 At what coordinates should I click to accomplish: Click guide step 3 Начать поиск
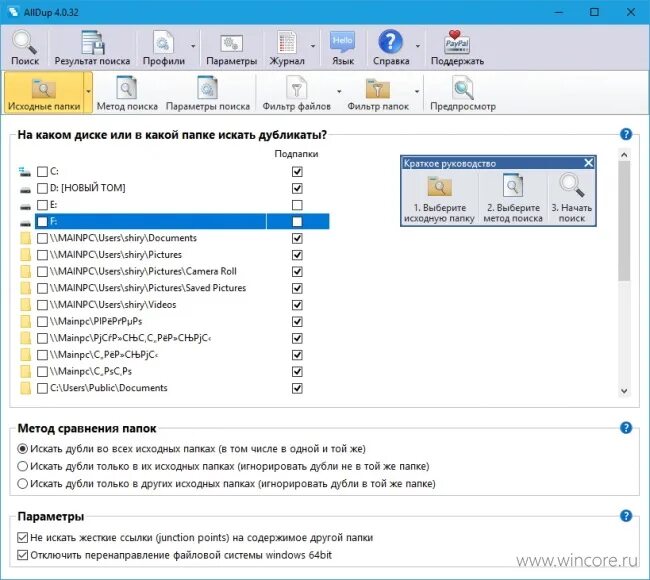pyautogui.click(x=572, y=198)
